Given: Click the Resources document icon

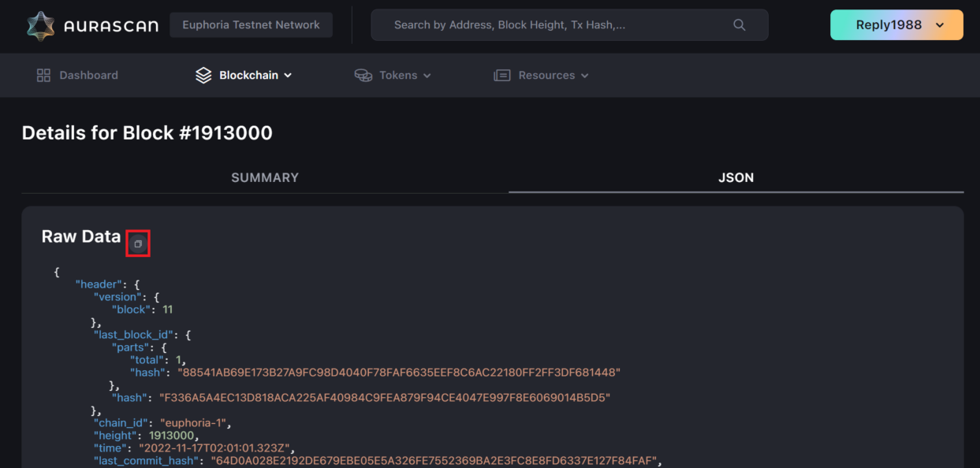Looking at the screenshot, I should 501,76.
